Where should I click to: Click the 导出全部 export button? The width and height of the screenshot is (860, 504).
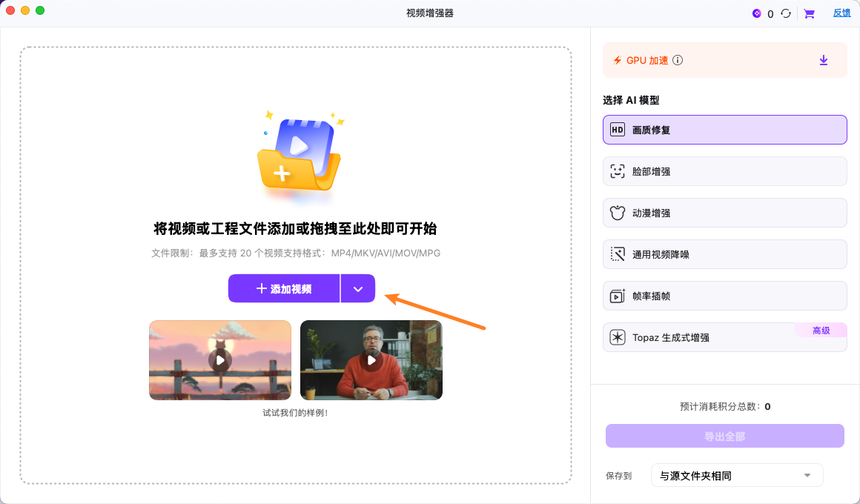(x=724, y=436)
